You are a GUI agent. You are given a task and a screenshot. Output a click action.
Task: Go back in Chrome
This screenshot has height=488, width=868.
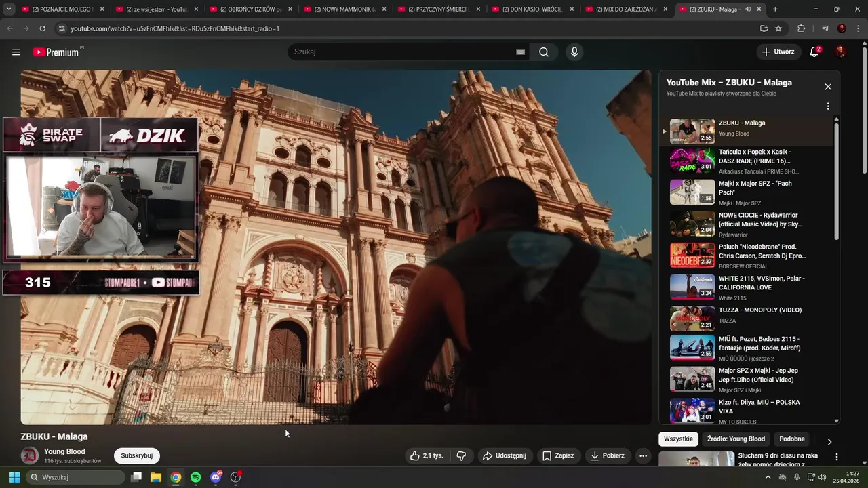(x=9, y=28)
